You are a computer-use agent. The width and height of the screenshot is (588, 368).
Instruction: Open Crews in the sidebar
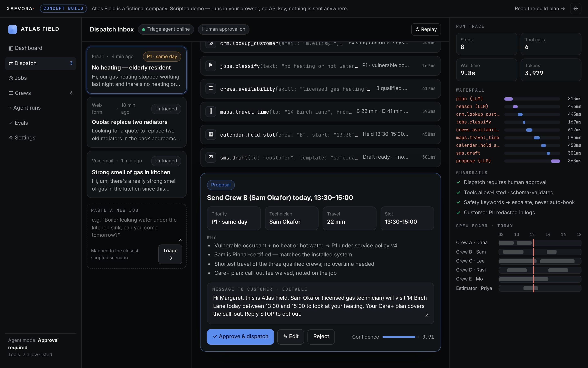click(41, 93)
